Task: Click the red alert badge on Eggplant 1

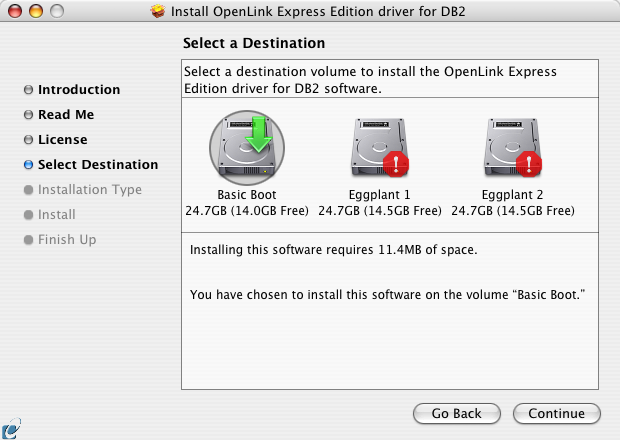Action: 396,163
